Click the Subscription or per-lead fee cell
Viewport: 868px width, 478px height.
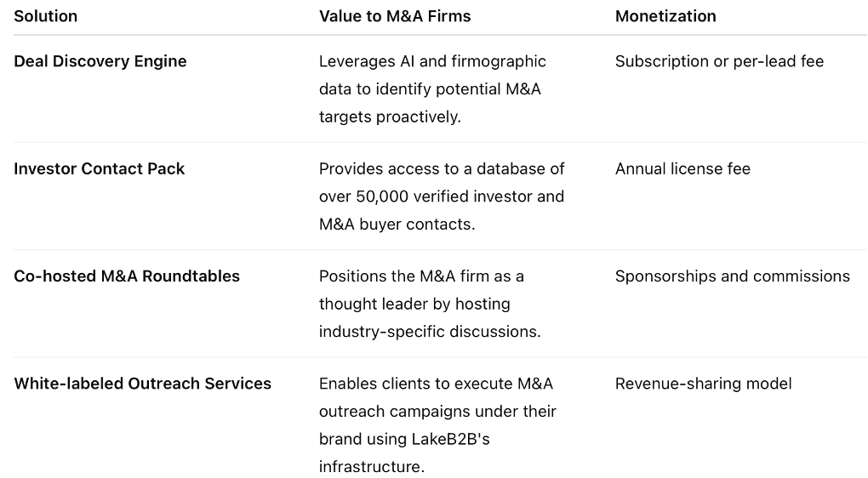[719, 61]
